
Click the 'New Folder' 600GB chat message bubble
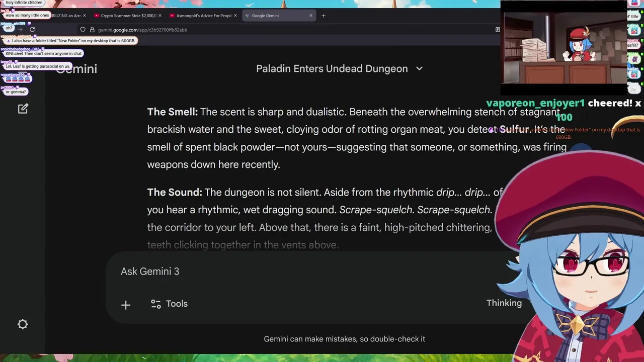coord(71,41)
